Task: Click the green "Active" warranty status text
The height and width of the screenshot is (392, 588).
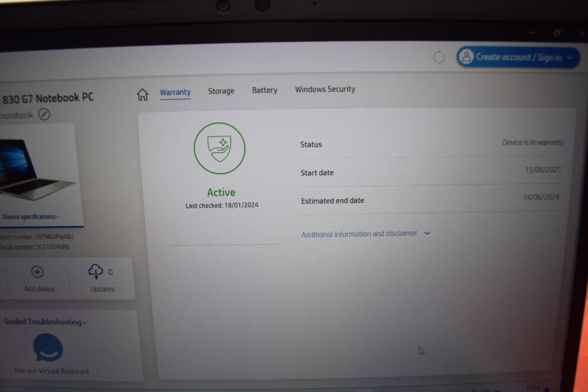Action: [221, 193]
